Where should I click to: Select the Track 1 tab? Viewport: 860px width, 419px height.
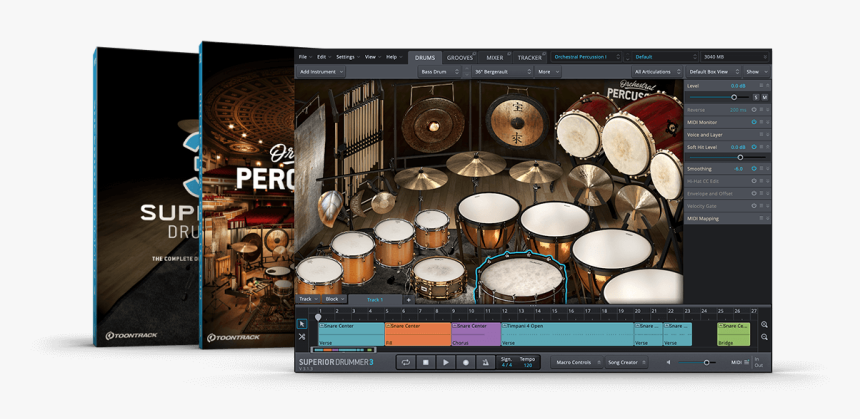375,300
